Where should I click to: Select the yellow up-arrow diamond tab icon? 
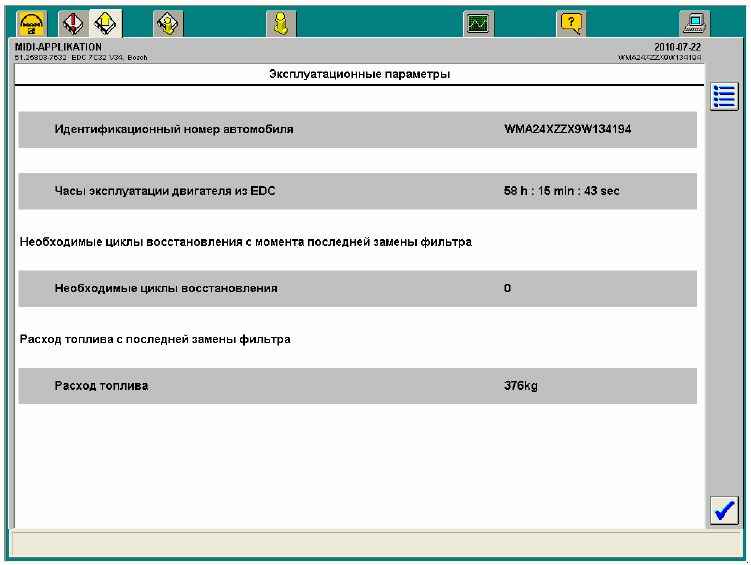click(104, 22)
